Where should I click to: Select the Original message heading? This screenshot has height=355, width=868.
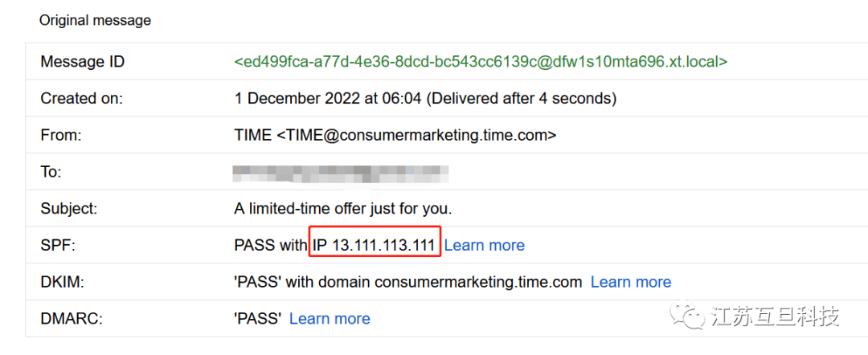pos(95,20)
